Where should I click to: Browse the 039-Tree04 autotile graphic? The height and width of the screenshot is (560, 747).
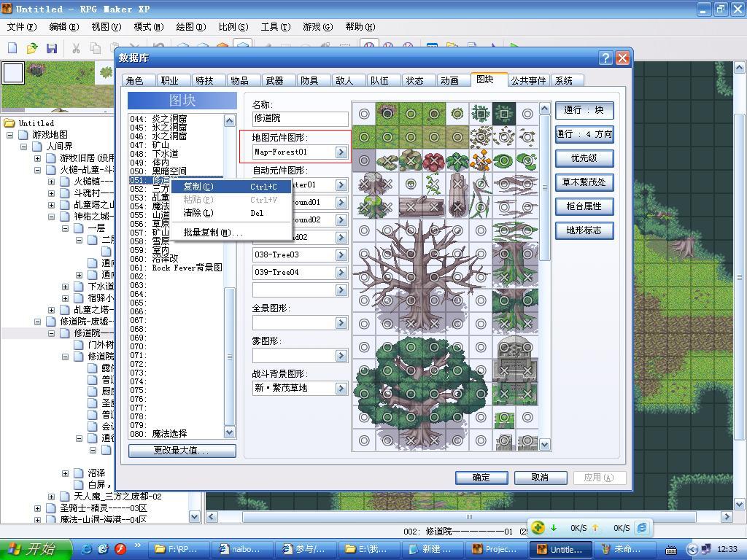[x=341, y=273]
